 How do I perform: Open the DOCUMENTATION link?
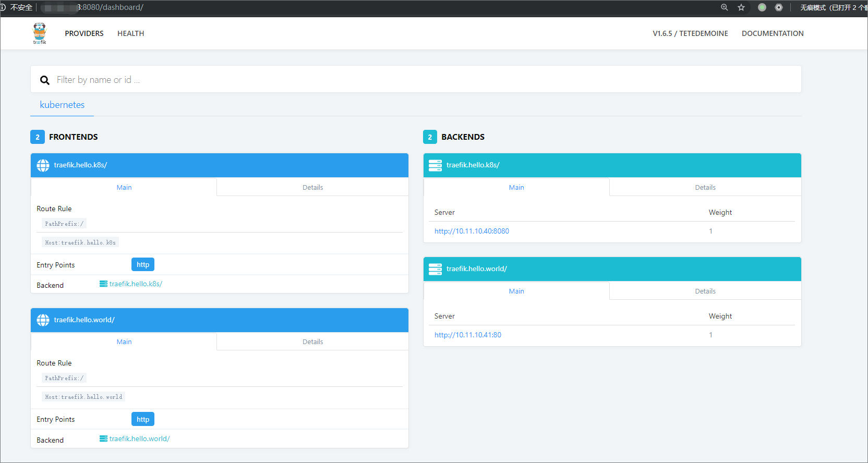(x=773, y=33)
